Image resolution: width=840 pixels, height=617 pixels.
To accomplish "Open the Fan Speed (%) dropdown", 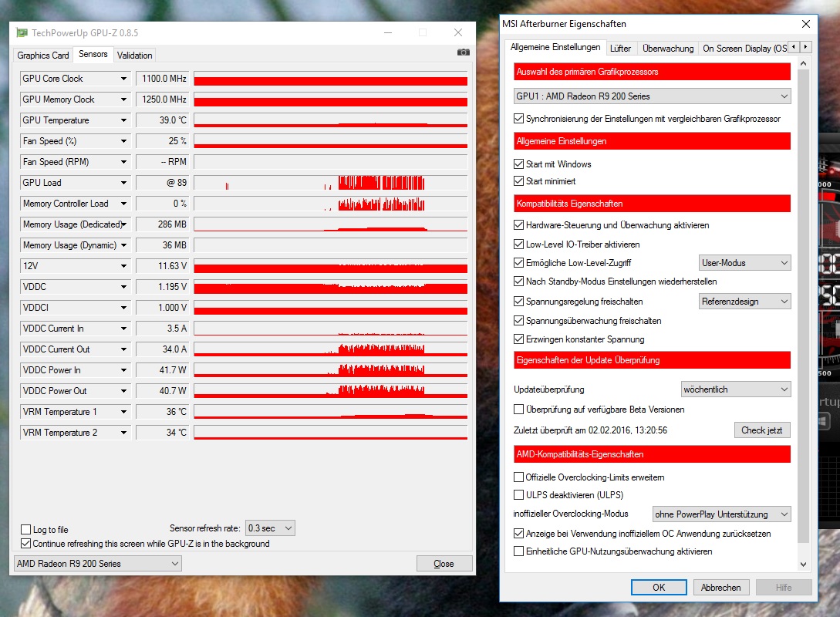I will click(x=123, y=141).
